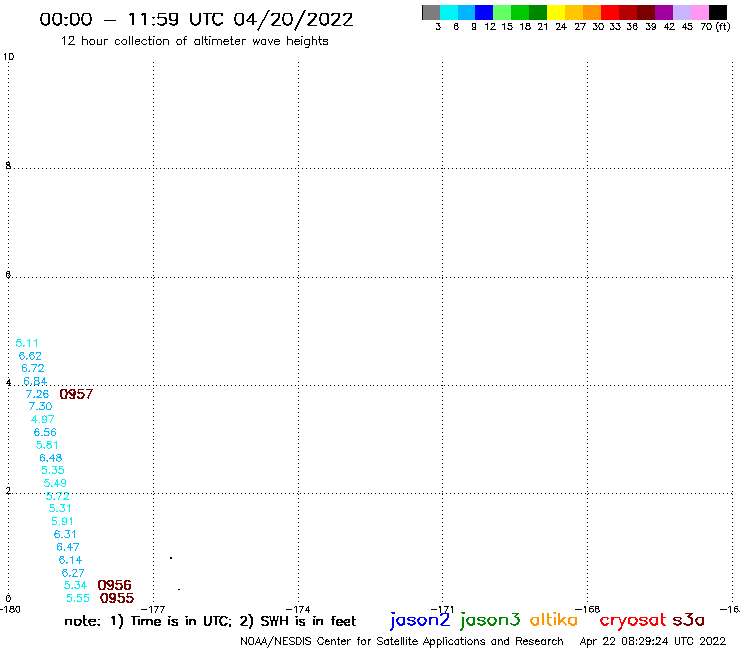Click the wave height value 6.14

click(x=70, y=560)
